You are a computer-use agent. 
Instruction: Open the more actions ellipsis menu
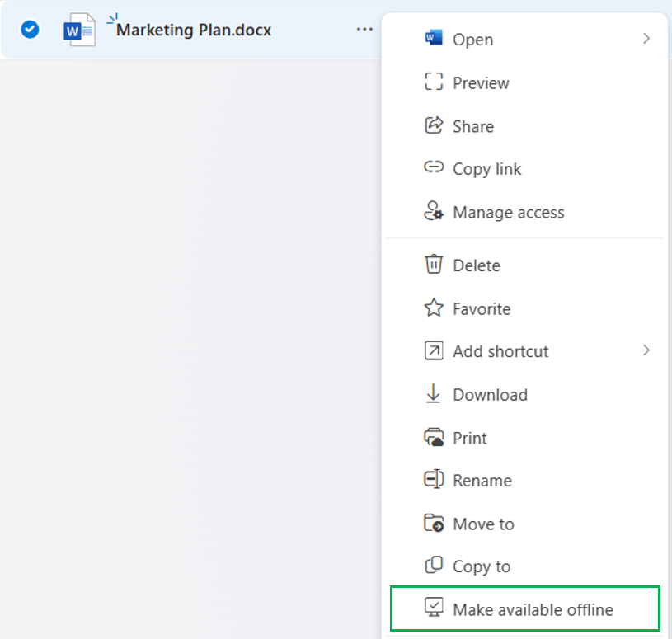click(364, 29)
